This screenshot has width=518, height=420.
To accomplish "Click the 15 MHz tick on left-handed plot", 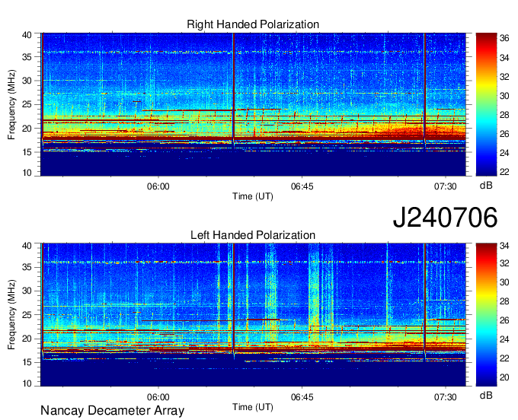I will pyautogui.click(x=27, y=362).
